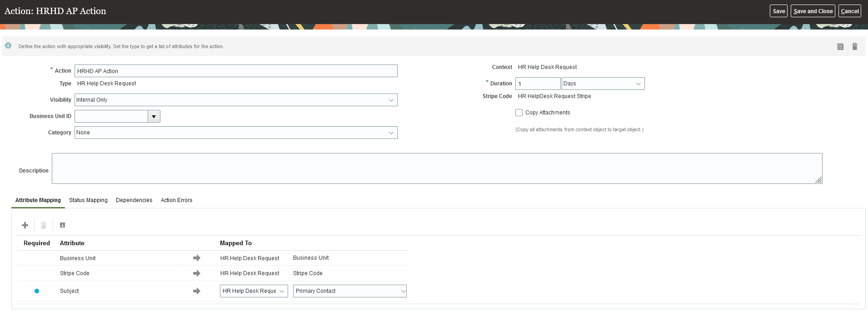Screen dimensions: 868x326
Task: Click the Context value 'HR Help Desk Request'
Action: [547, 67]
